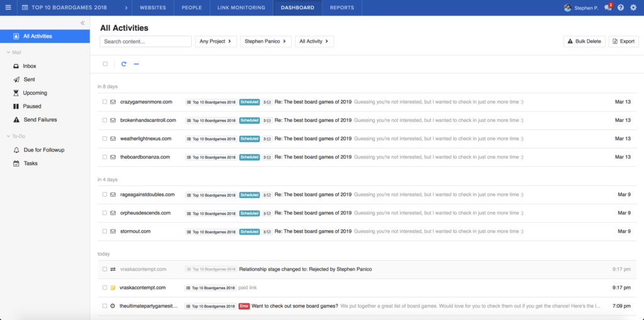Check the select-all checkbox in toolbar
The height and width of the screenshot is (320, 644).
click(105, 63)
